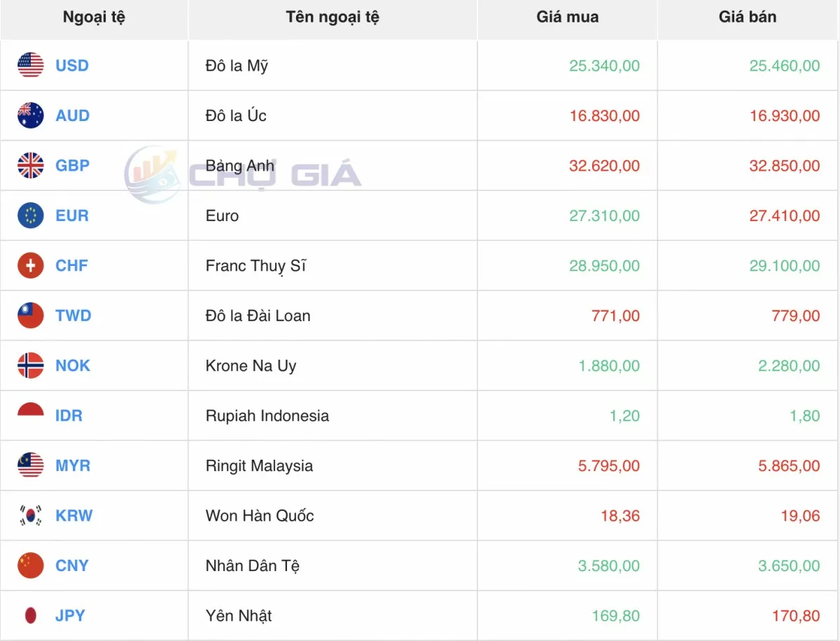Click TWD buy price 771,00
840x641 pixels.
click(616, 316)
